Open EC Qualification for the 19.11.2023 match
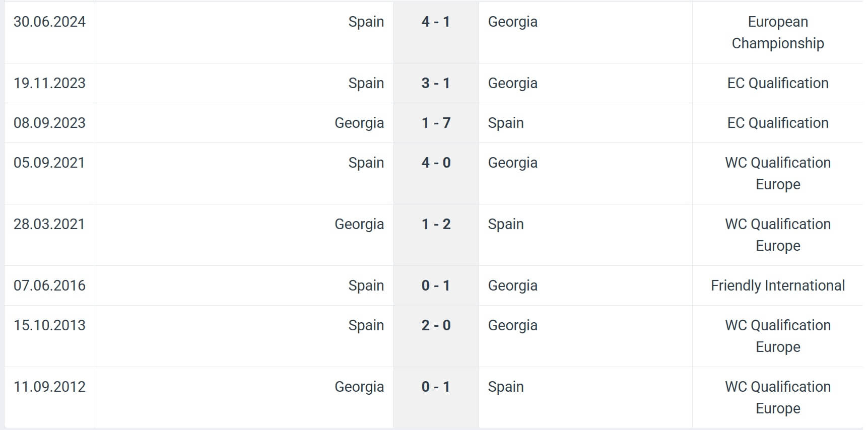Screen dimensions: 868x430 [x=777, y=83]
